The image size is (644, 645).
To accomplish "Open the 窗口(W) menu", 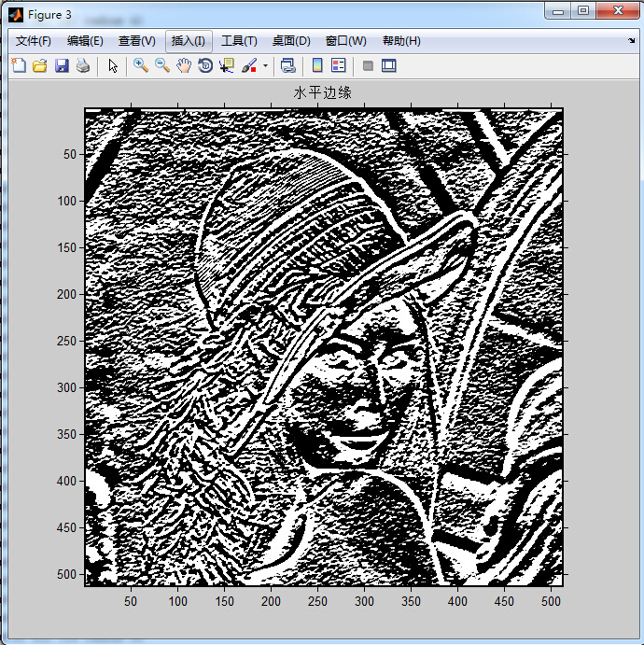I will click(346, 41).
